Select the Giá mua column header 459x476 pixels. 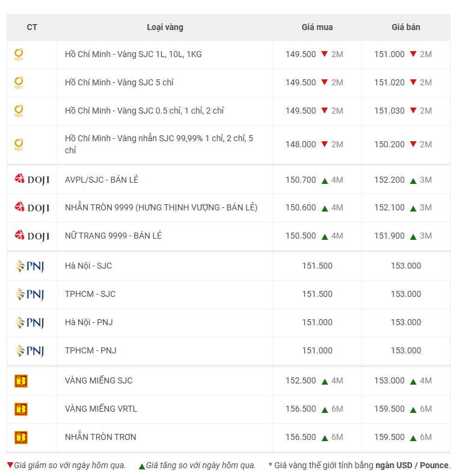click(317, 27)
